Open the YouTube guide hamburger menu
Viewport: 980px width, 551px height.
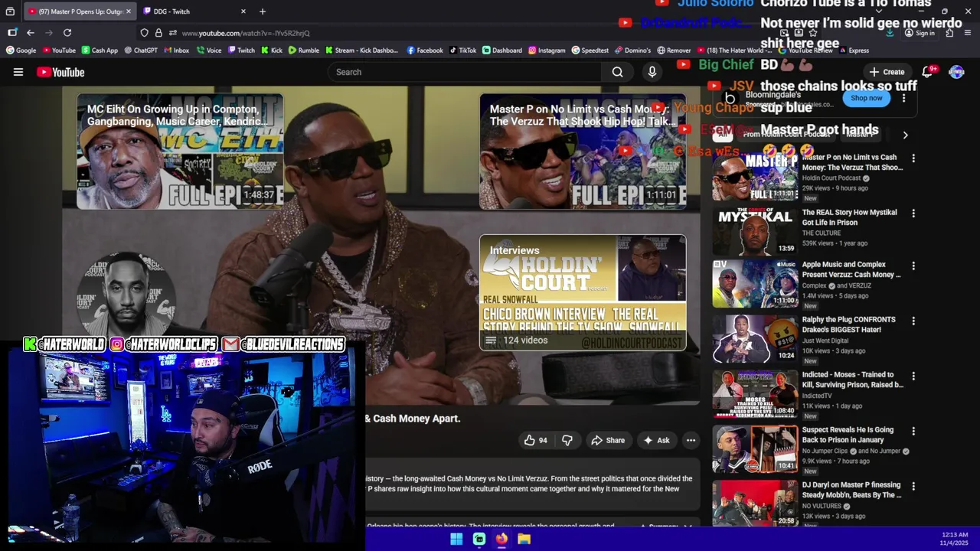(18, 72)
